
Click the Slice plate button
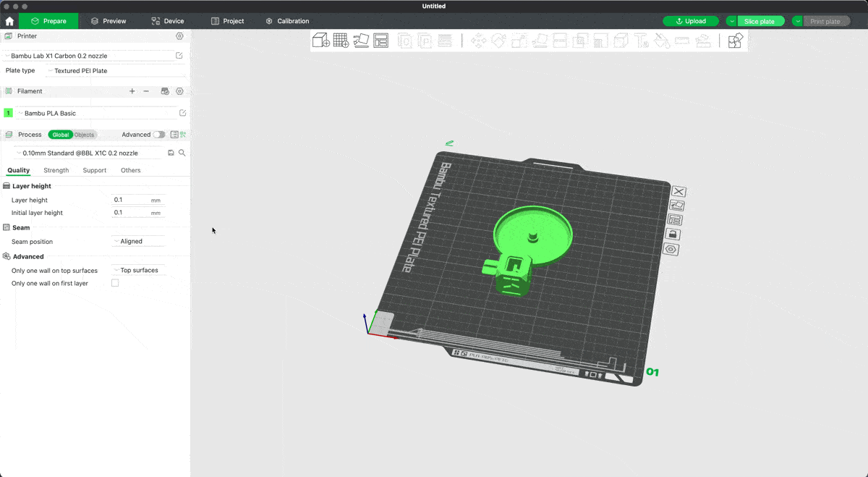click(759, 21)
